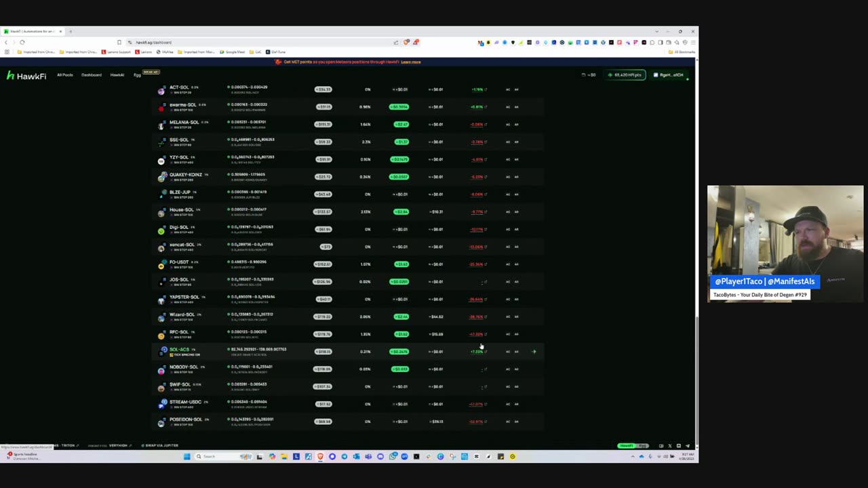868x488 pixels.
Task: Open SOL-ACS pool name link
Action: click(179, 349)
